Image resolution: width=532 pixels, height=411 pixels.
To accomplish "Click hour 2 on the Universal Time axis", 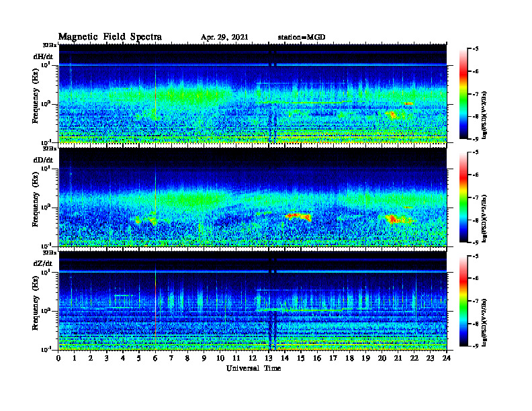I will 91,358.
